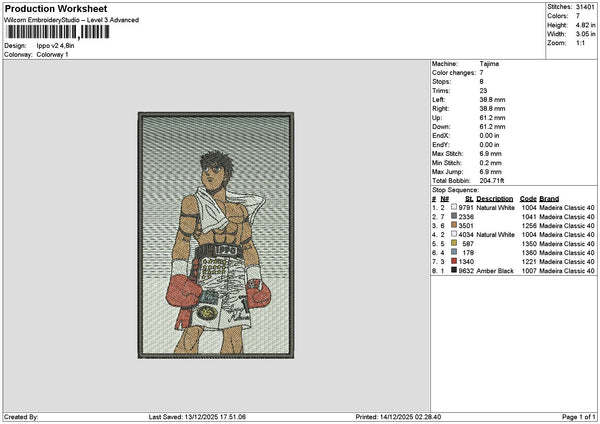Click the Created By footer label
The image size is (600, 424).
point(21,417)
